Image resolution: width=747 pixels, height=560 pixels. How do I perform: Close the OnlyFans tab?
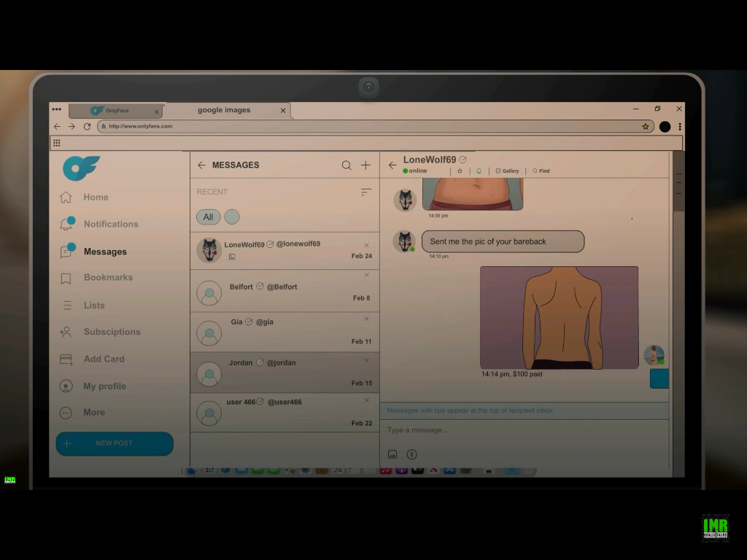tap(156, 112)
